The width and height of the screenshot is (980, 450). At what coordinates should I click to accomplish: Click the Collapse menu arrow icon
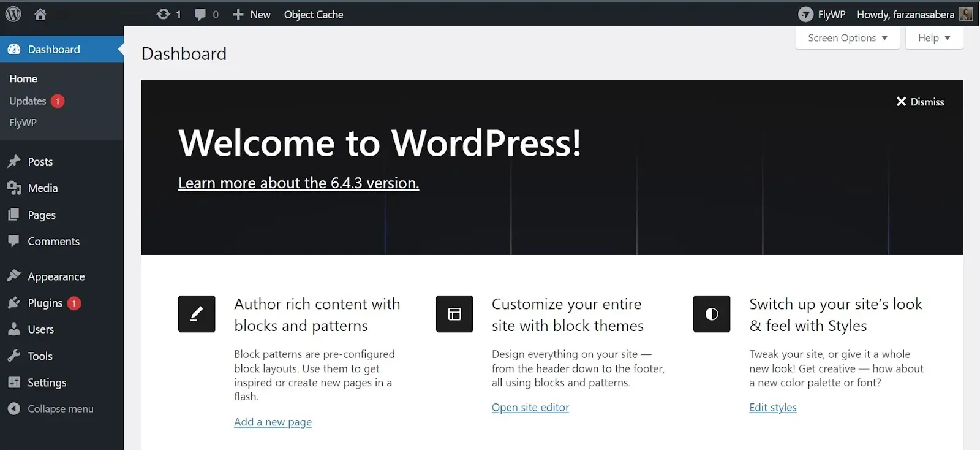[x=14, y=408]
